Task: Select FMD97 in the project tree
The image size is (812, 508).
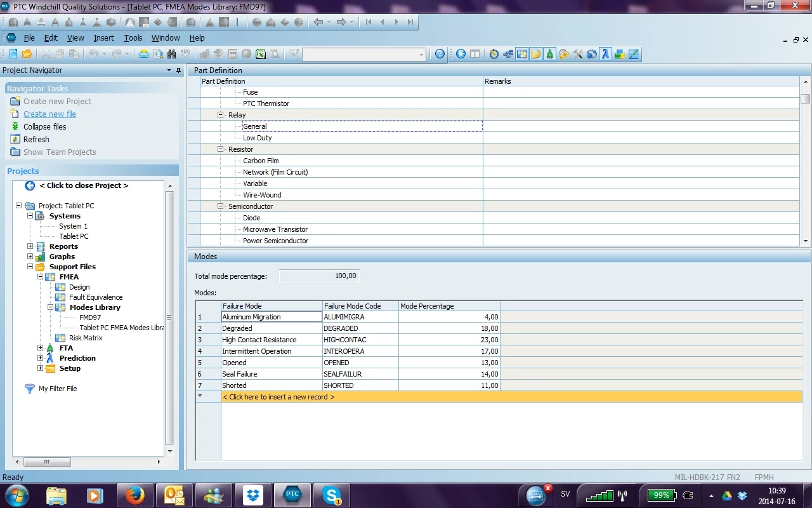Action: point(90,317)
